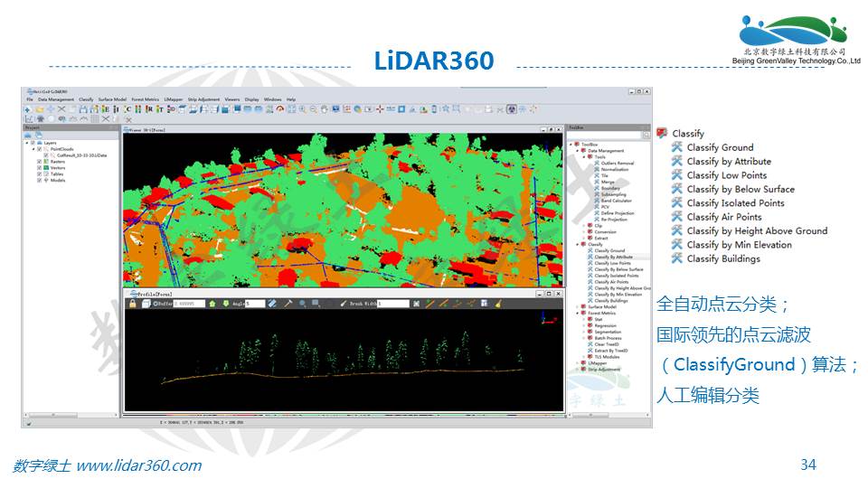Open the Help menu
Image resolution: width=868 pixels, height=488 pixels.
click(x=290, y=99)
